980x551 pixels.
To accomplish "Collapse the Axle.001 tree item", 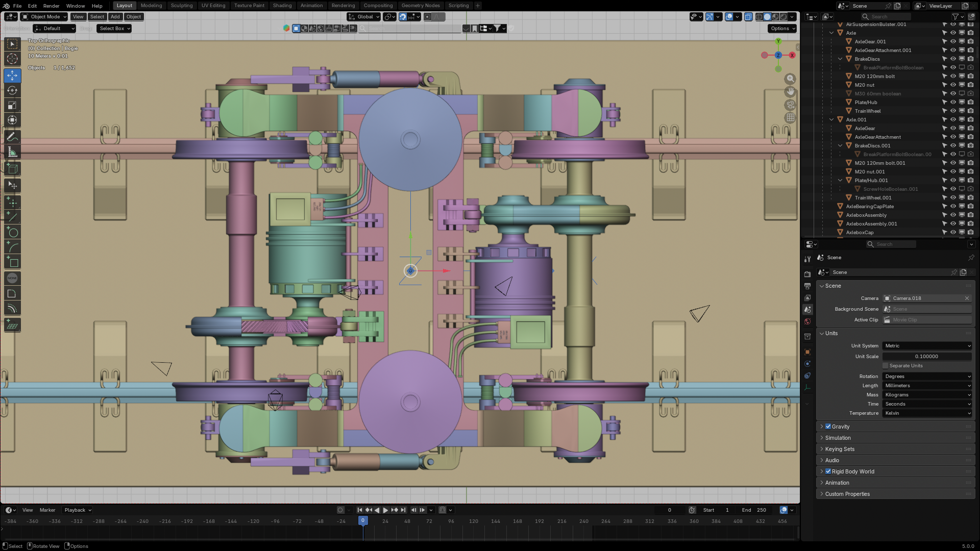I will point(831,120).
